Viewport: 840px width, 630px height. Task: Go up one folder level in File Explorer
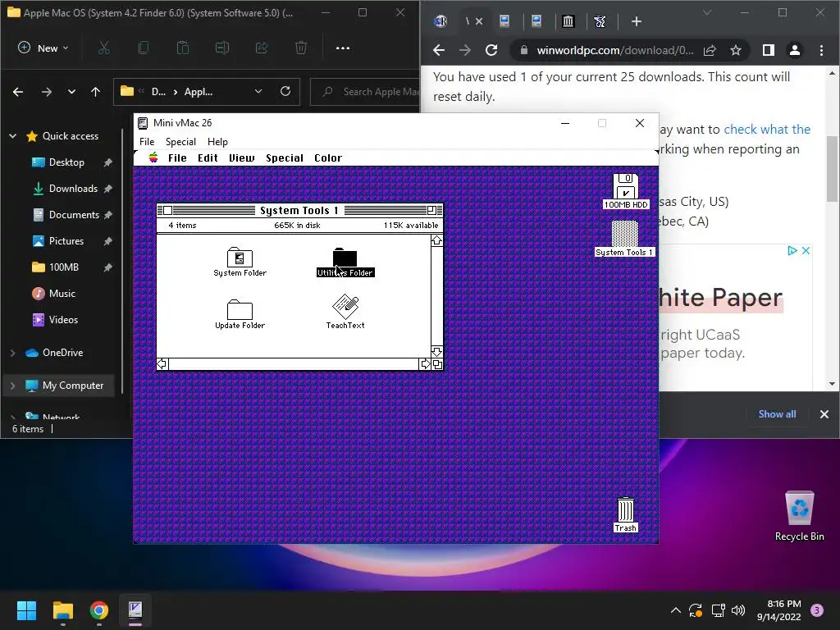pos(95,92)
